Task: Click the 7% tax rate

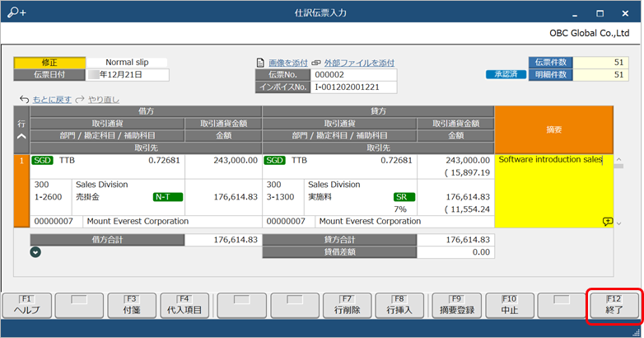Action: coord(400,209)
